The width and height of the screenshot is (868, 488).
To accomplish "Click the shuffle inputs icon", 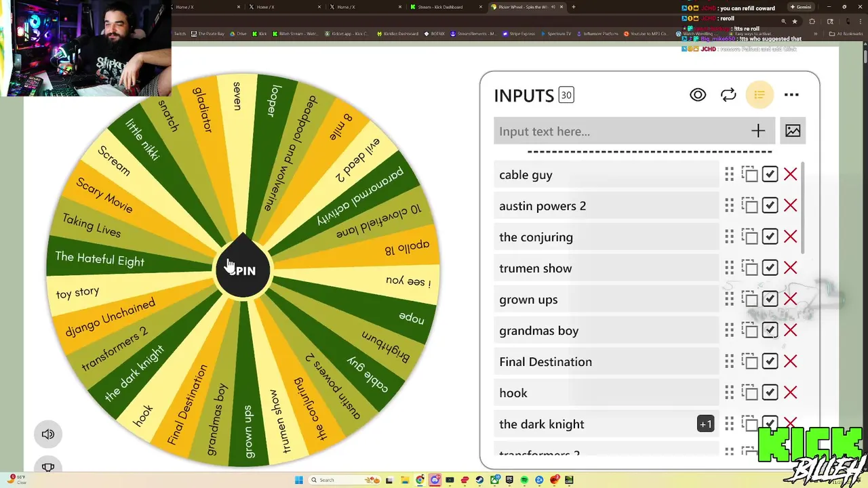I will click(x=728, y=95).
